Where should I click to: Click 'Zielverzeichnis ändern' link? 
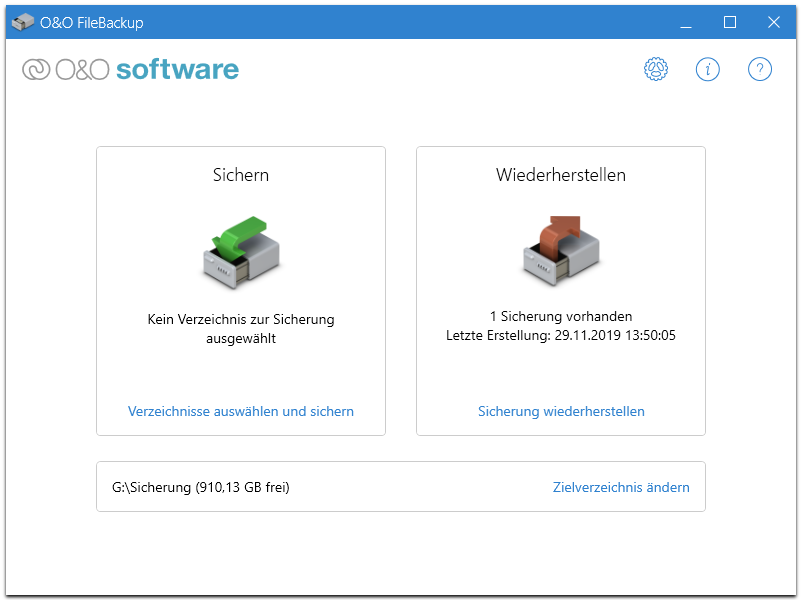point(621,487)
